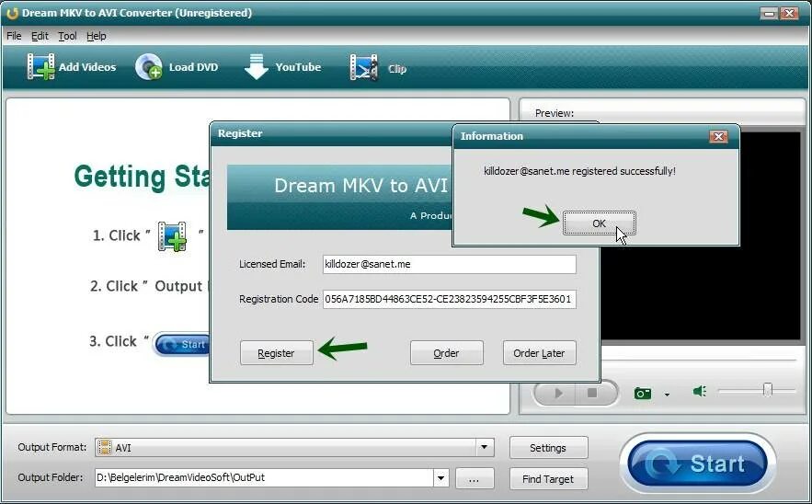The height and width of the screenshot is (504, 812).
Task: Click the 'Output Format:' label
Action: pyautogui.click(x=52, y=447)
